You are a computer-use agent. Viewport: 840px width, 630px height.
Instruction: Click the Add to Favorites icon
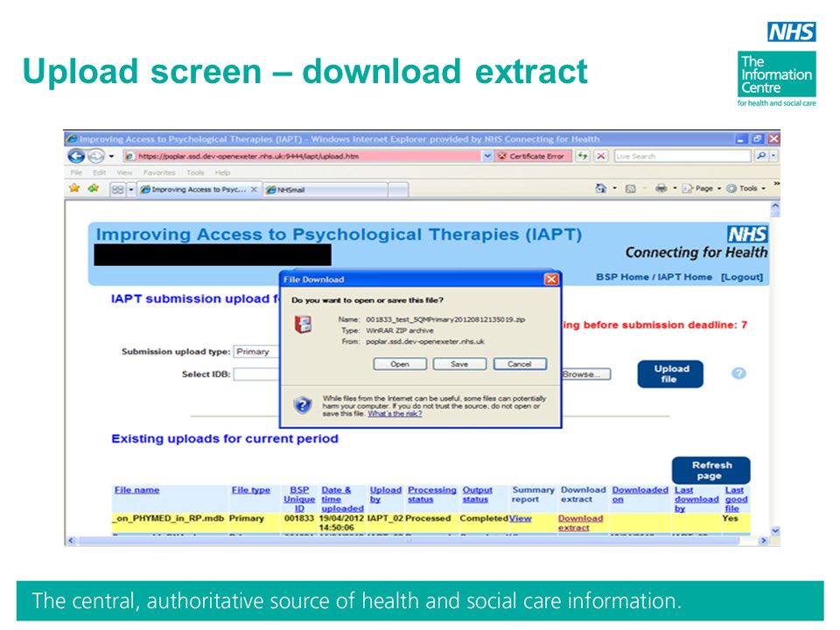[x=94, y=188]
